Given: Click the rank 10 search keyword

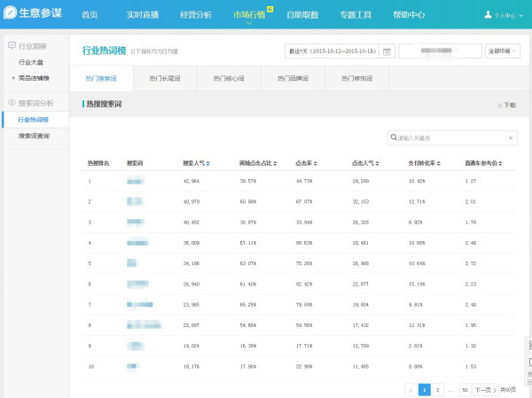Looking at the screenshot, I should click(132, 366).
